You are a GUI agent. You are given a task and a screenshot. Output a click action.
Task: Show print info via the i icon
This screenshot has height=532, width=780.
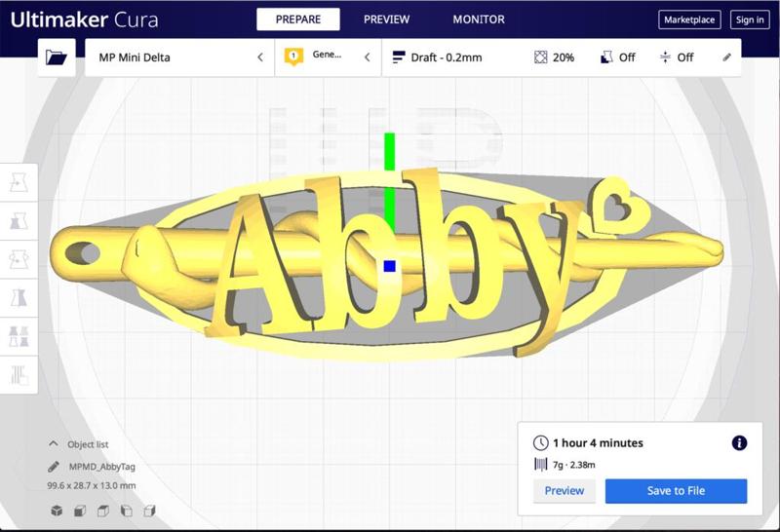(x=739, y=442)
